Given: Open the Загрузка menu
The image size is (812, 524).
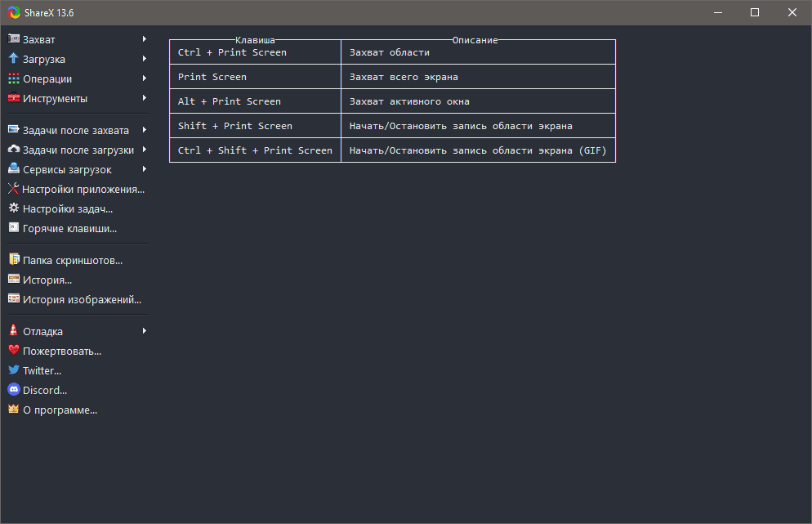Looking at the screenshot, I should point(78,59).
